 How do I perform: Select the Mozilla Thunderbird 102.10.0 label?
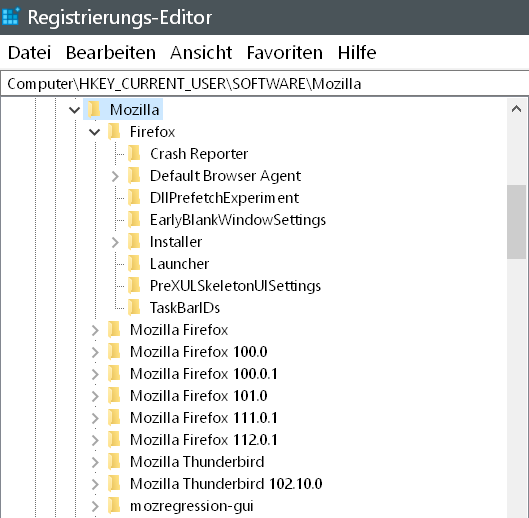(226, 484)
